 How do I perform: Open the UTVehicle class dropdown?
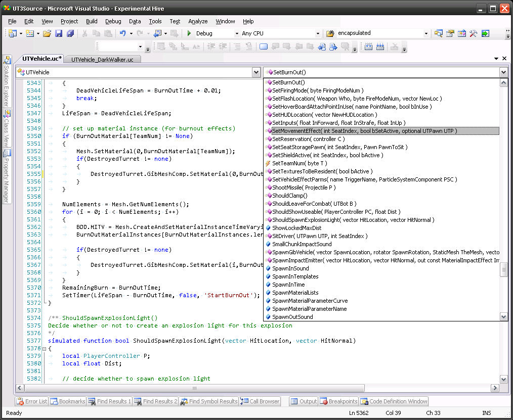tap(256, 72)
